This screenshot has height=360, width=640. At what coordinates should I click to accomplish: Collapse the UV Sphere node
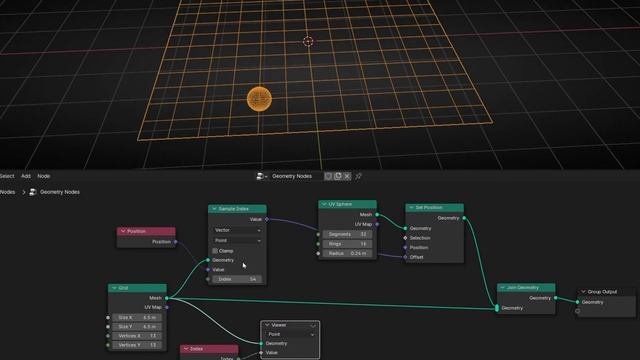324,204
